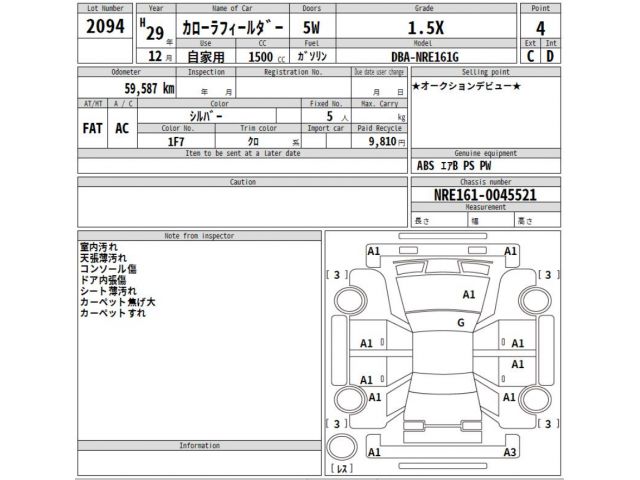Select the inspector note 天張薄汚れ

103,258
